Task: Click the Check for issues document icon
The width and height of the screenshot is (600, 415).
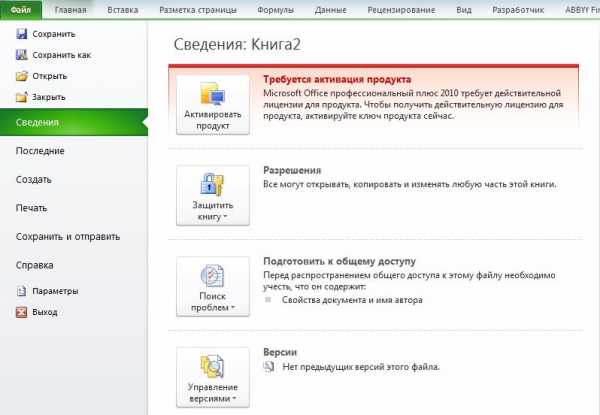Action: tap(212, 275)
